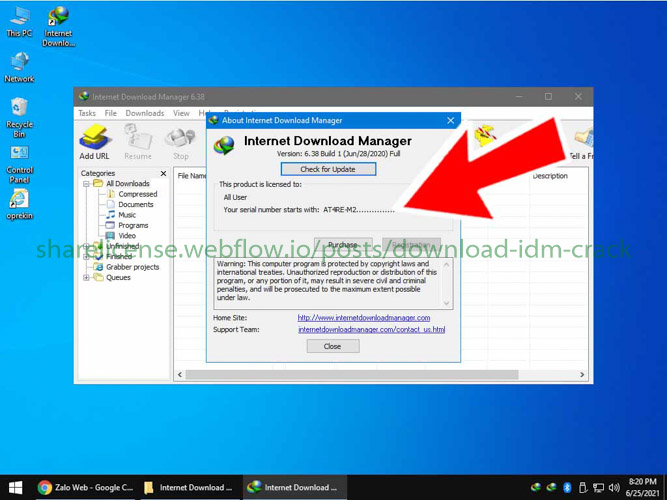Image resolution: width=667 pixels, height=500 pixels.
Task: Collapse the All Downloads tree node
Action: [86, 184]
